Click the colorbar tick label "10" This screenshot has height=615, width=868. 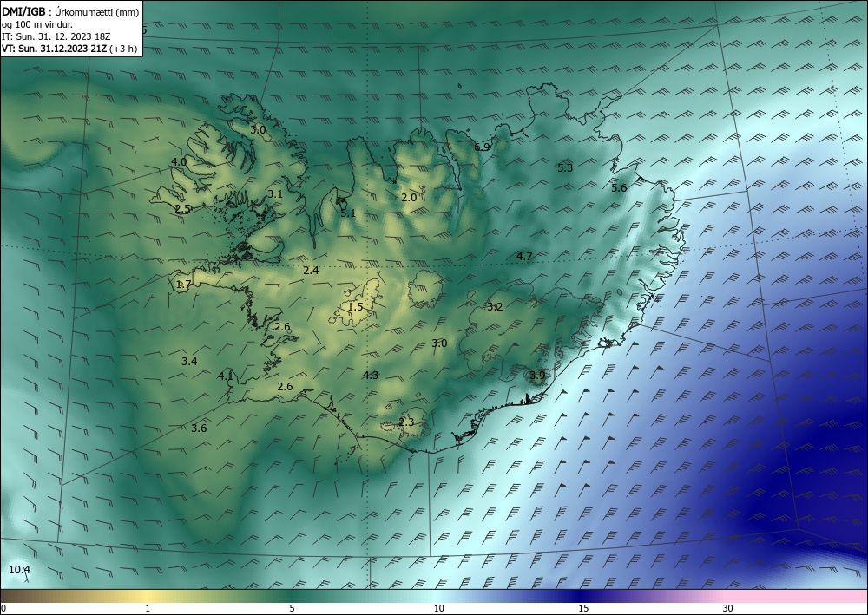[438, 609]
